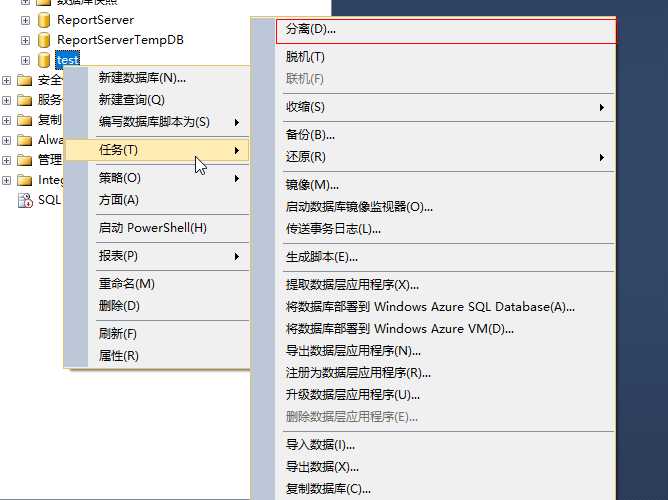Expand the 复制 folder node

(6, 120)
